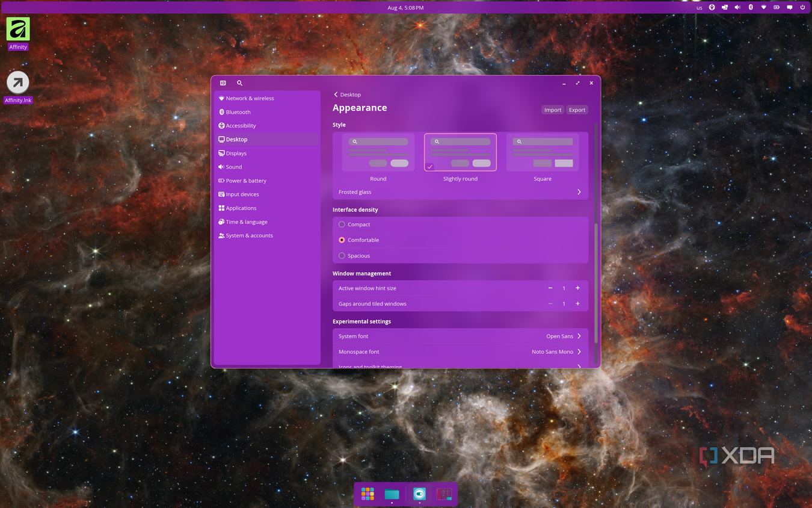Go to Time & language settings
The height and width of the screenshot is (508, 812).
point(267,221)
